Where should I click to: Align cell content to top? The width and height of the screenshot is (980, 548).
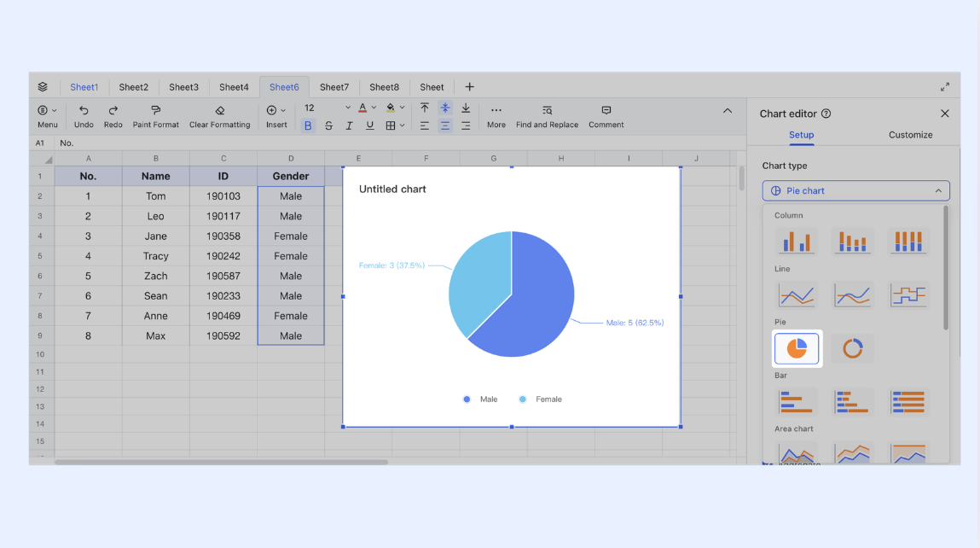point(425,108)
